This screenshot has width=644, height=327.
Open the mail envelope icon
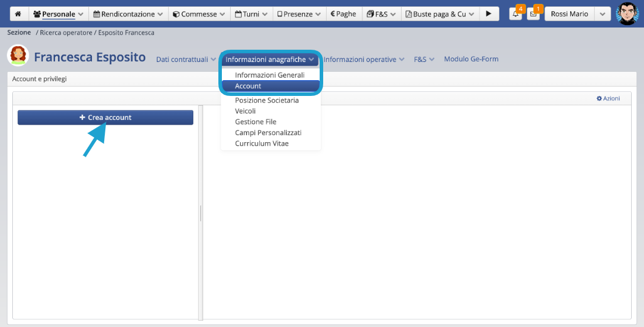pyautogui.click(x=533, y=14)
